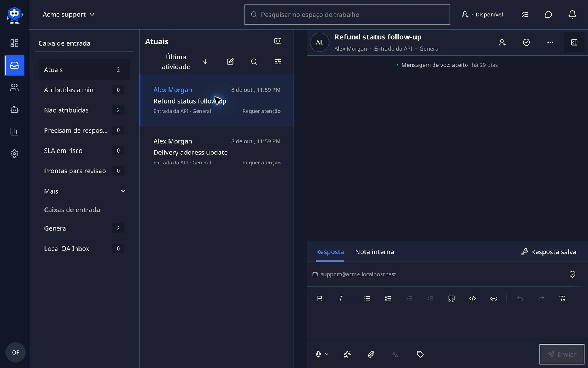
Task: Open the reports chart icon in sidebar
Action: 15,131
